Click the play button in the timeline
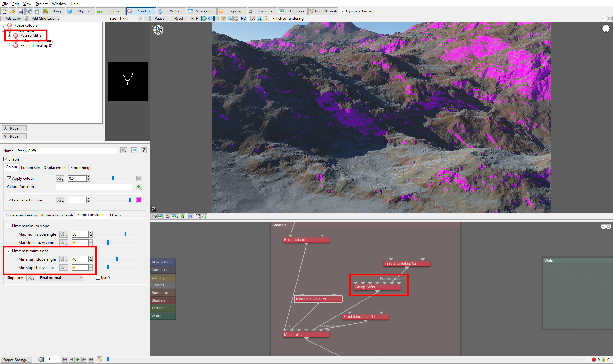This screenshot has height=364, width=613. click(x=78, y=360)
